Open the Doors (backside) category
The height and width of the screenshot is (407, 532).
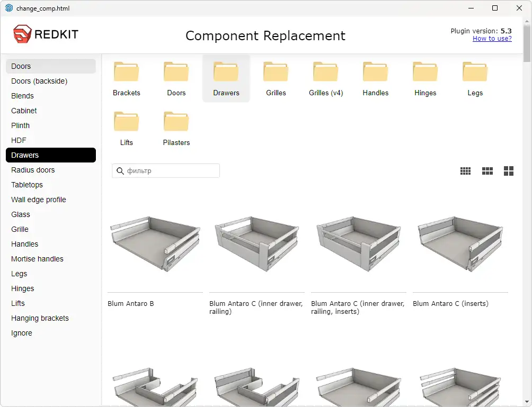coord(39,81)
